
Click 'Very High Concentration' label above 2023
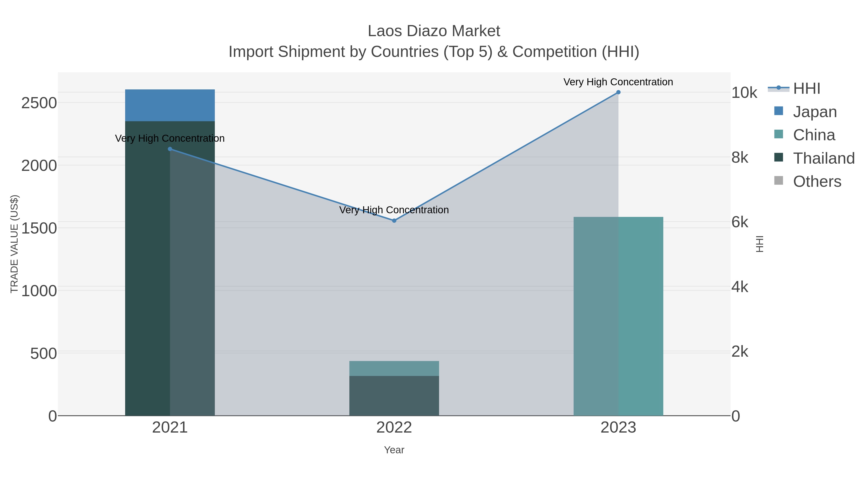tap(618, 82)
